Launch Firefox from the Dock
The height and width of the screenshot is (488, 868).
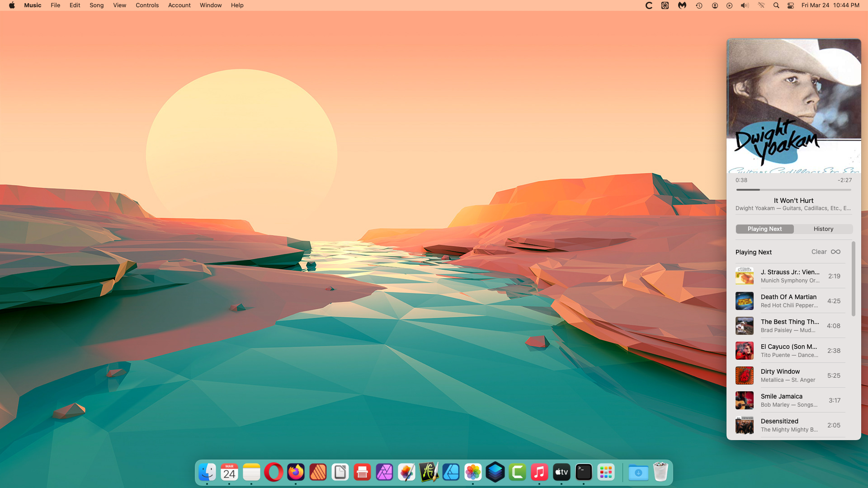[296, 473]
